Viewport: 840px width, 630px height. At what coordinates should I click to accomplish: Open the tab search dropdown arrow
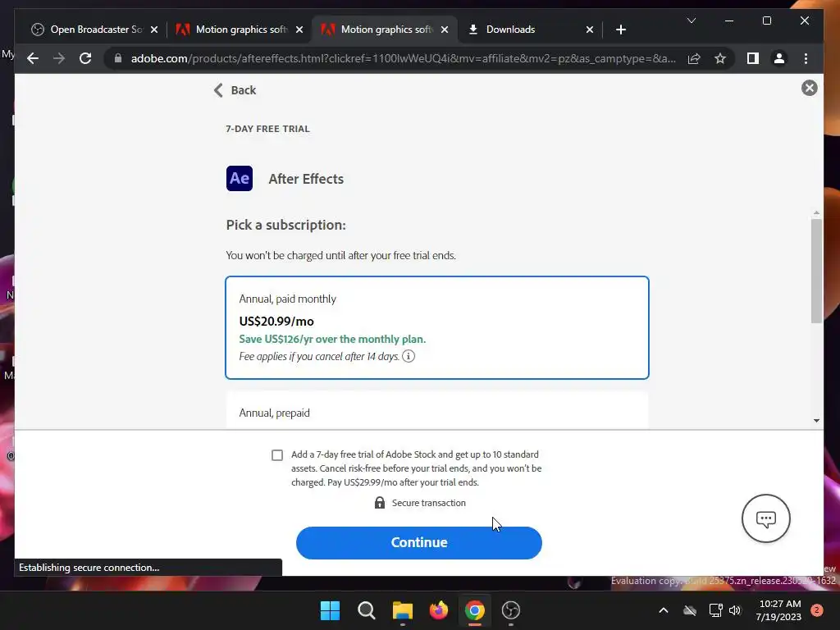point(691,21)
